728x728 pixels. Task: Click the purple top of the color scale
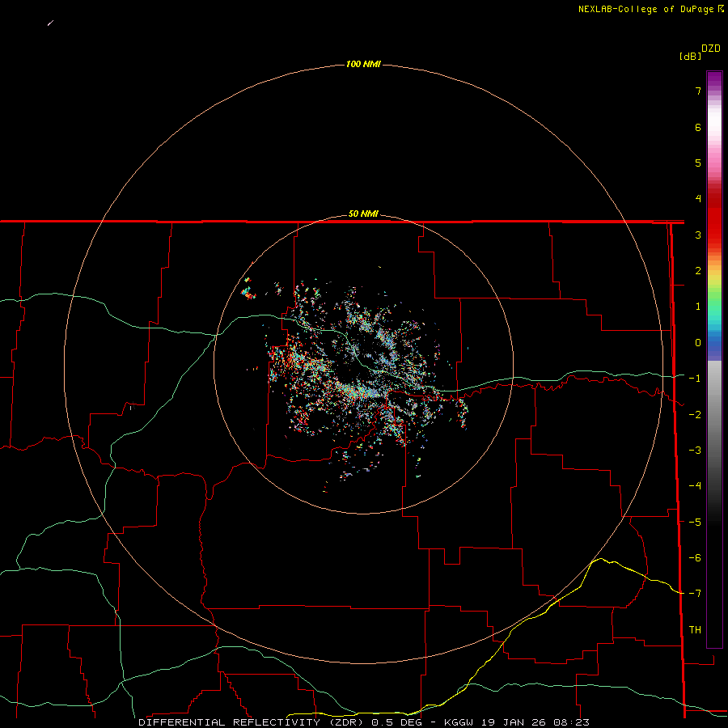pos(714,80)
